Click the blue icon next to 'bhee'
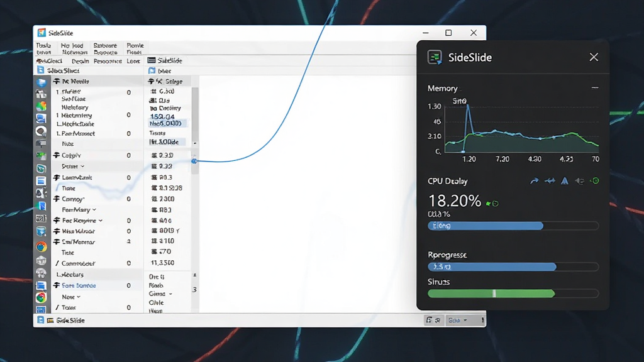 pos(152,70)
